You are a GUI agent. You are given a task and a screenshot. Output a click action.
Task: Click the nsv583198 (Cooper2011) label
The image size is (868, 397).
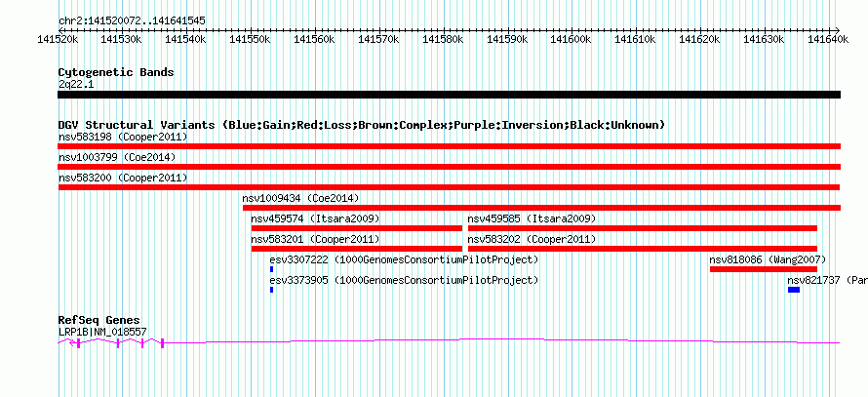[x=123, y=137]
